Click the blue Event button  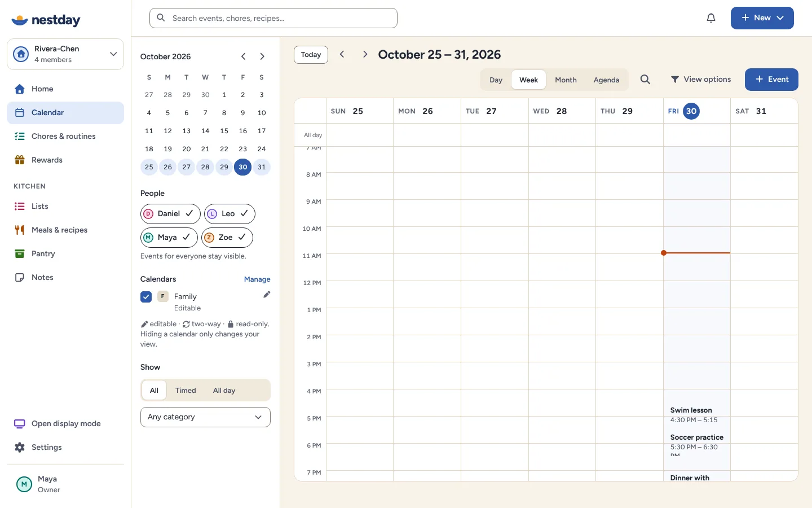[771, 80]
